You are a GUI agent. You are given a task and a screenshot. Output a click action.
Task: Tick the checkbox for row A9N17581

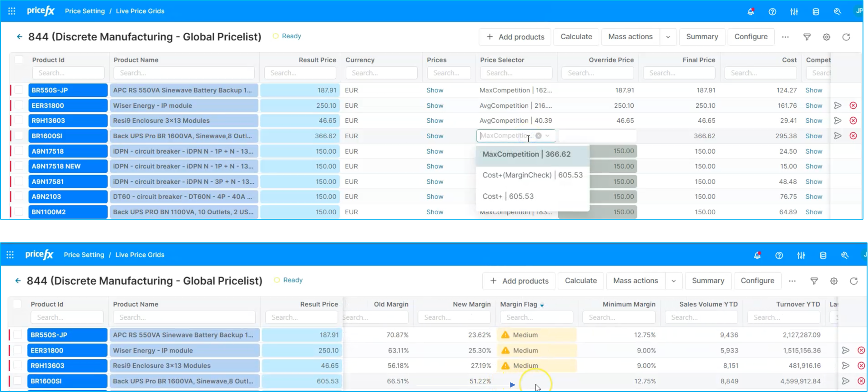point(19,181)
